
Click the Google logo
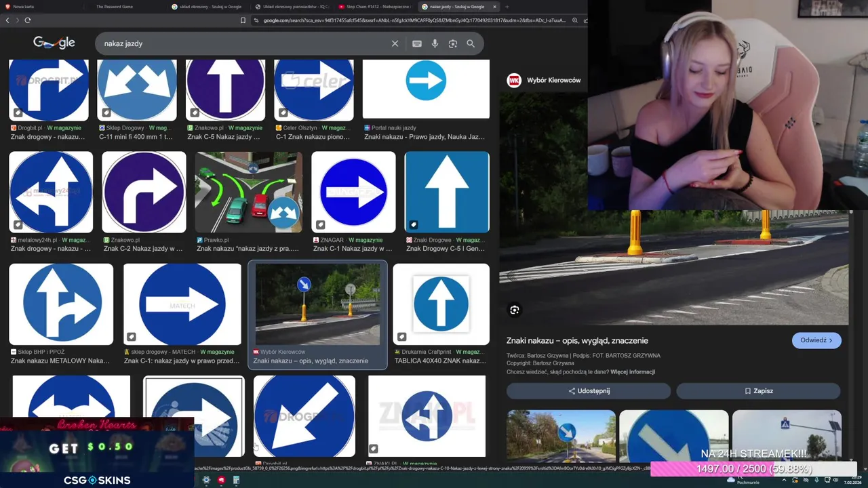tap(54, 43)
